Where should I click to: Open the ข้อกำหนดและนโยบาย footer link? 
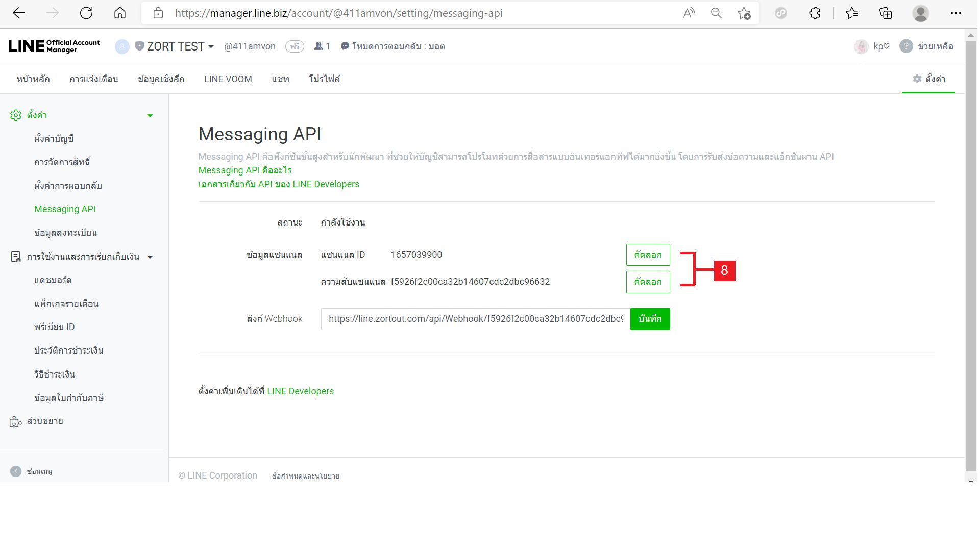click(x=306, y=476)
